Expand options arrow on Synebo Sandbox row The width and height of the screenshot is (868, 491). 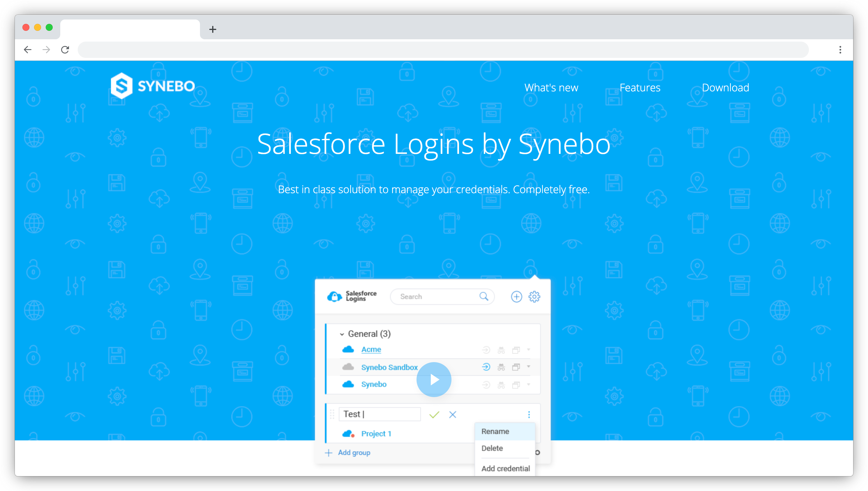(x=528, y=367)
